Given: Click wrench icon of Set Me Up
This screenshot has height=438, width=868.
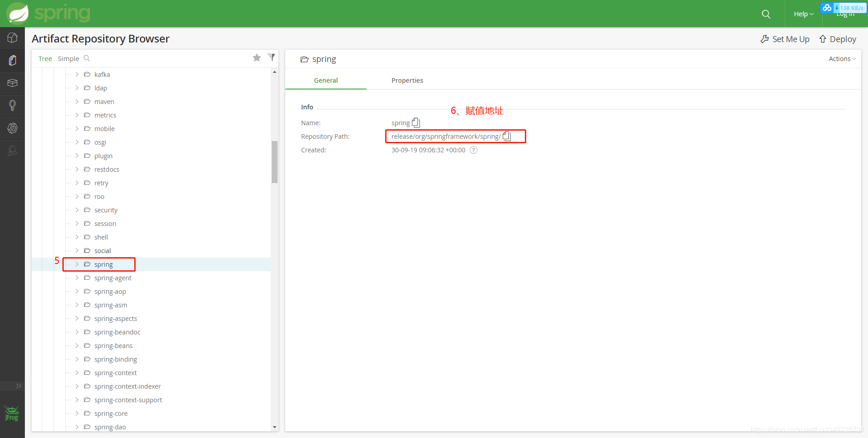Looking at the screenshot, I should [x=764, y=39].
